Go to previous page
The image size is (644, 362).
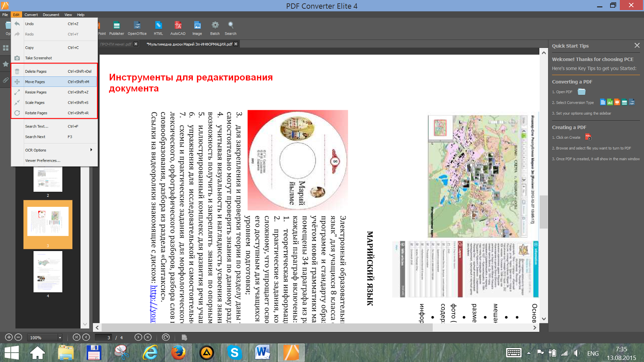point(86,337)
